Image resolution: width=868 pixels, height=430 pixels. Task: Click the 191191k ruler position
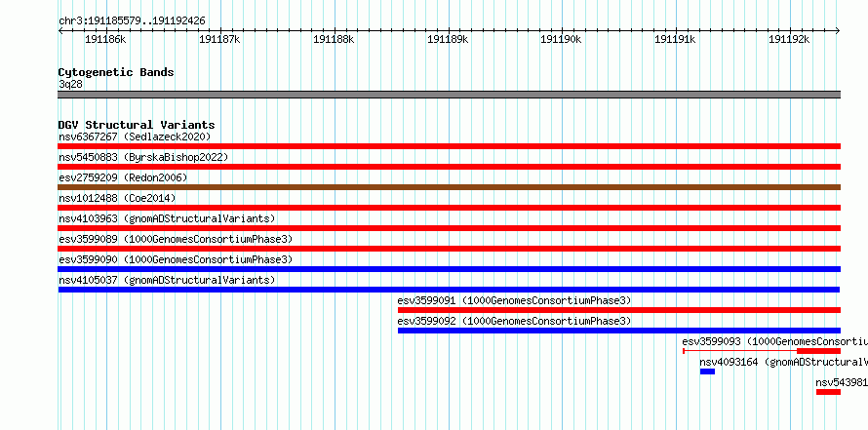675,39
